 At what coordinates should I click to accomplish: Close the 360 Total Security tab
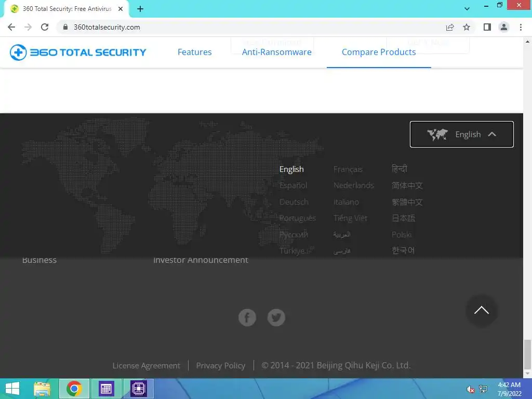coord(121,9)
